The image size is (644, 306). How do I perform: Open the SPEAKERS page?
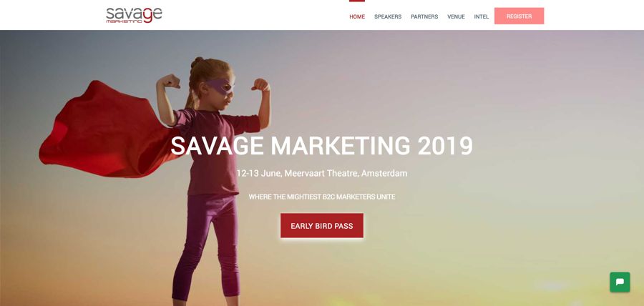(x=388, y=17)
